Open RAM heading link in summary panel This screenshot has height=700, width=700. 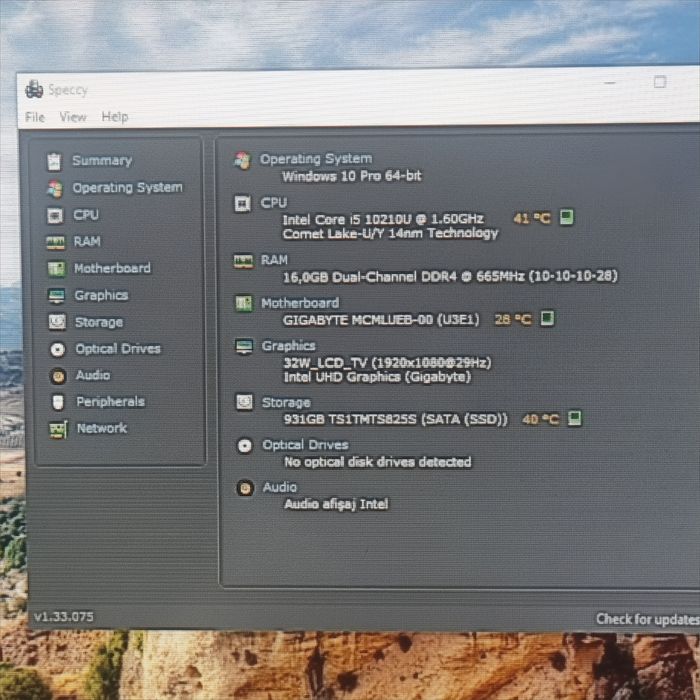[275, 260]
